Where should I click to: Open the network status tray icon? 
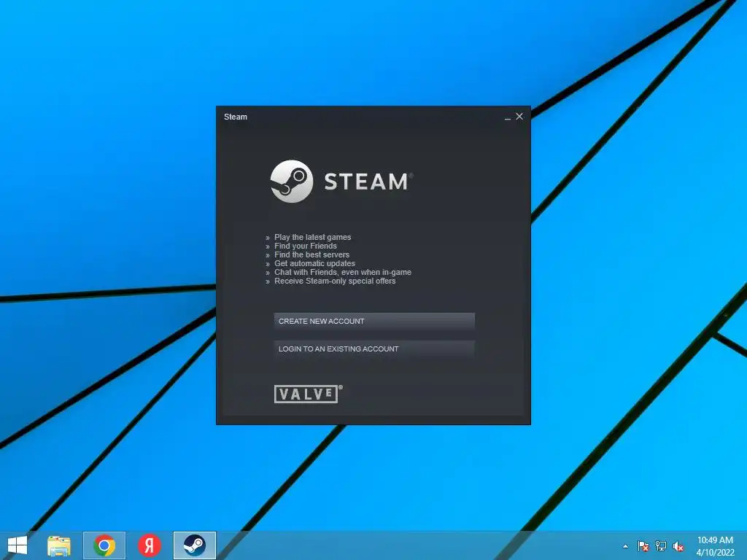661,546
